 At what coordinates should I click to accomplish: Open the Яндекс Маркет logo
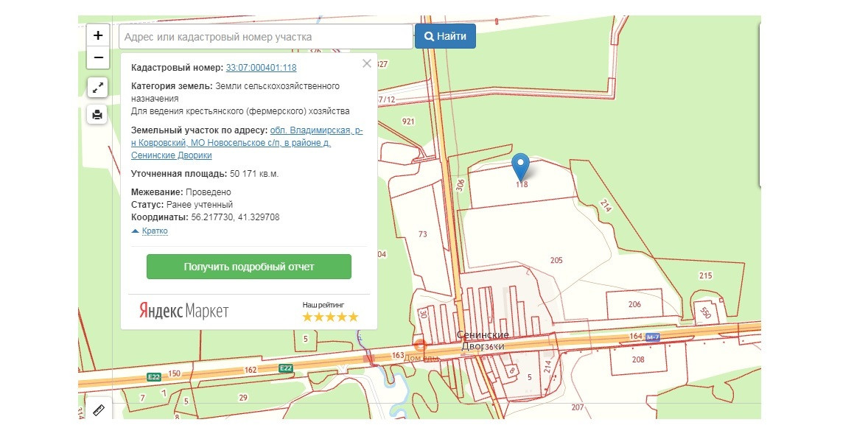point(183,311)
